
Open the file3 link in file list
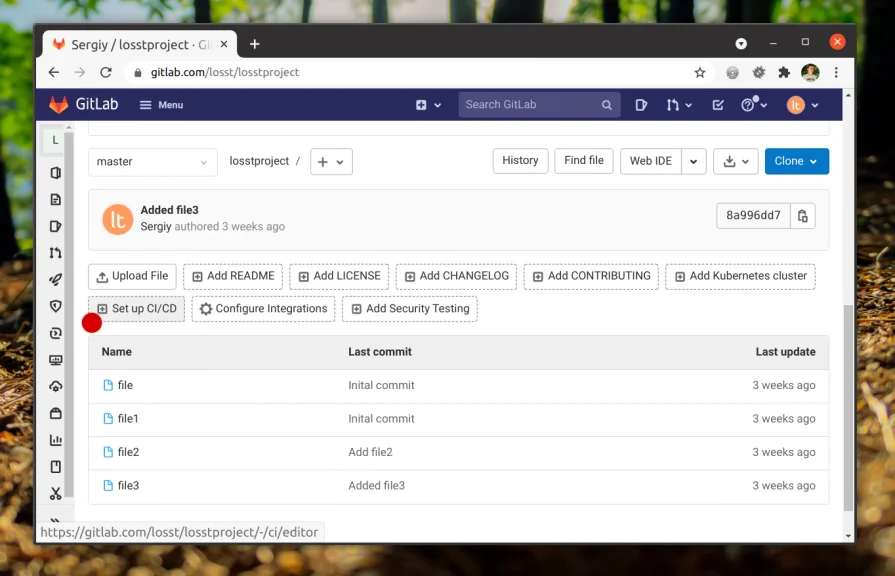126,485
